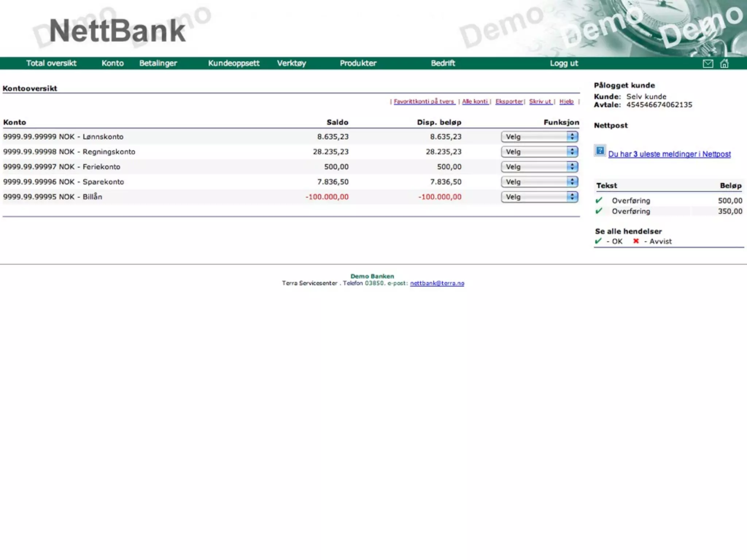Open the Eksporter link
Screen dimensions: 747x560
coord(509,101)
